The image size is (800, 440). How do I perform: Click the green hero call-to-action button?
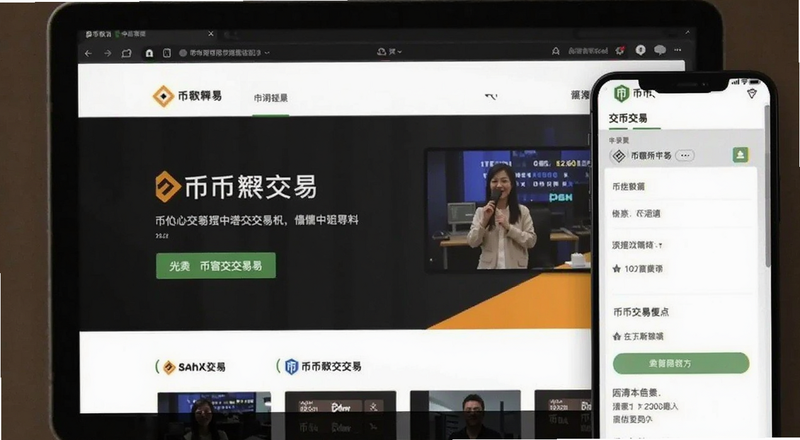[x=216, y=265]
